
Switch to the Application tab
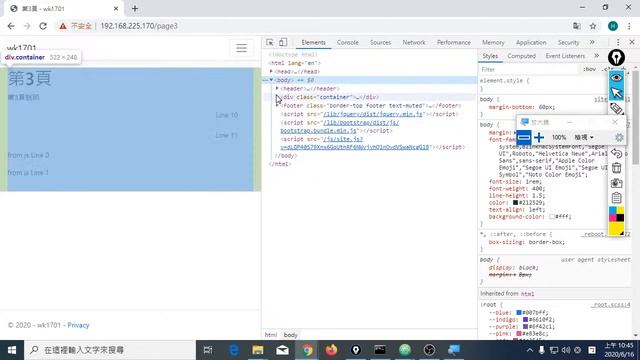tap(531, 42)
